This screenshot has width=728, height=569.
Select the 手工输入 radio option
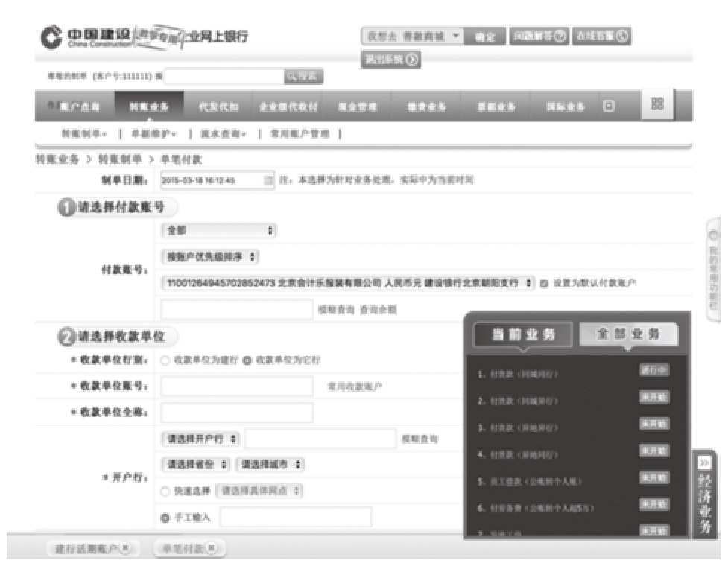[166, 517]
